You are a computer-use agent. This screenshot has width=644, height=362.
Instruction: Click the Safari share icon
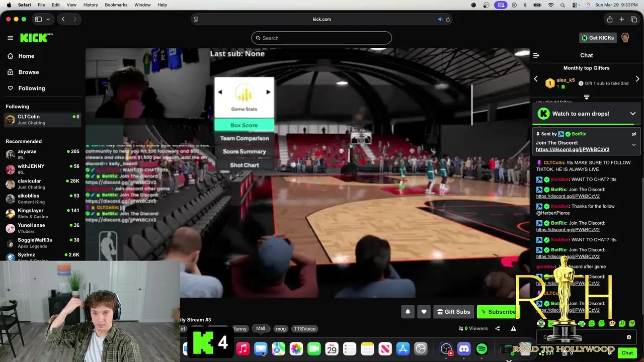609,19
